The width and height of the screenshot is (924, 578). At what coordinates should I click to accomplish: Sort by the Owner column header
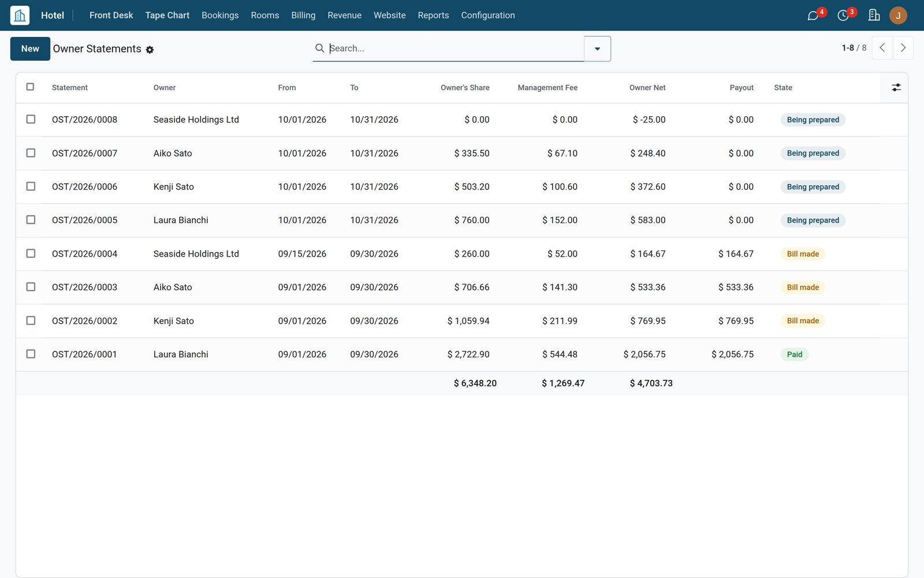(165, 88)
